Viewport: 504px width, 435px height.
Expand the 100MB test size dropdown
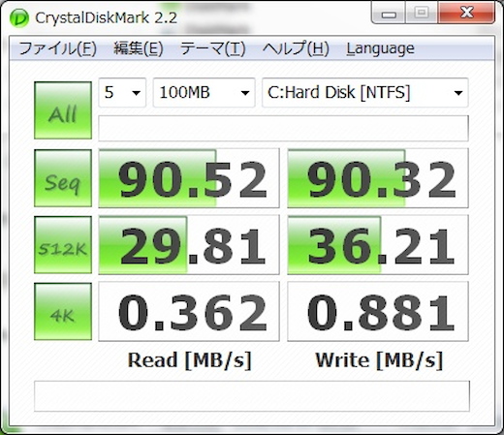(204, 93)
